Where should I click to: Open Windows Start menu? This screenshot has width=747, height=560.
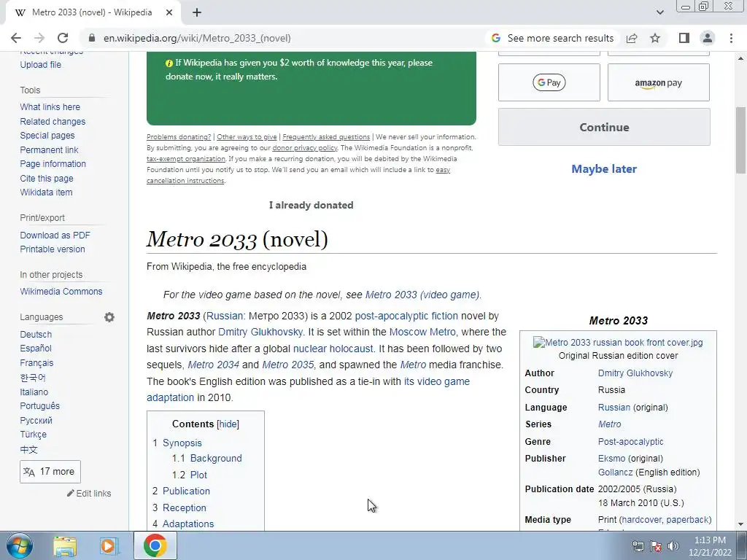[20, 545]
